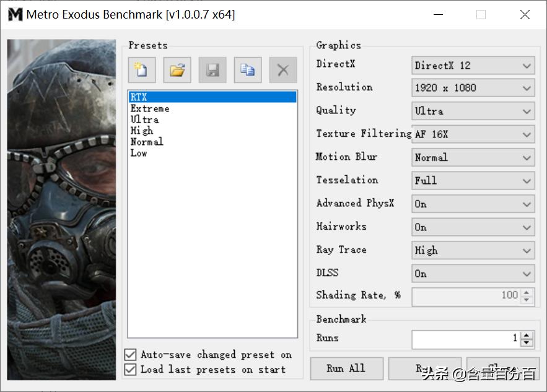This screenshot has height=392, width=547.
Task: Expand the DLSS dropdown
Action: coord(473,274)
